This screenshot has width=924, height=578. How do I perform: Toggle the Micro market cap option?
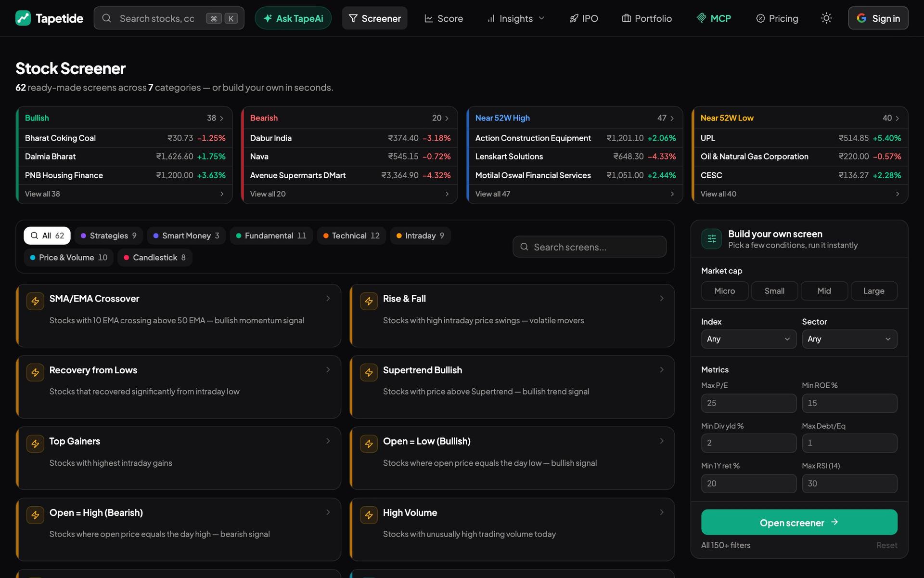725,291
